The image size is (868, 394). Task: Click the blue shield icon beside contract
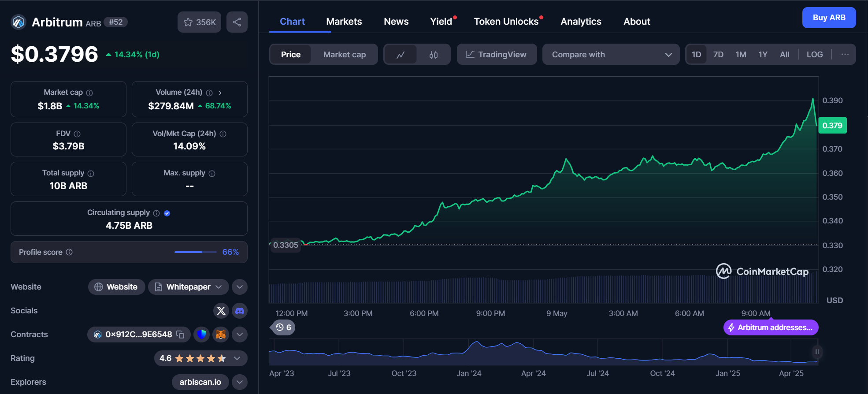(202, 335)
